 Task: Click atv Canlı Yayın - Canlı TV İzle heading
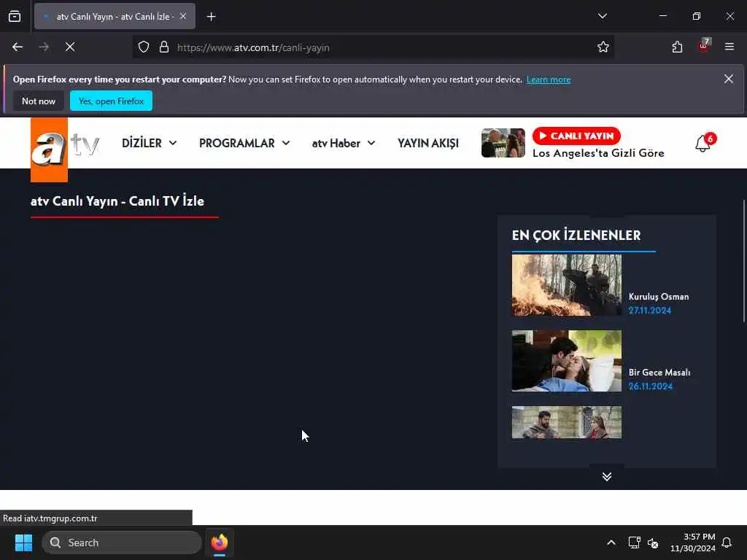point(117,201)
